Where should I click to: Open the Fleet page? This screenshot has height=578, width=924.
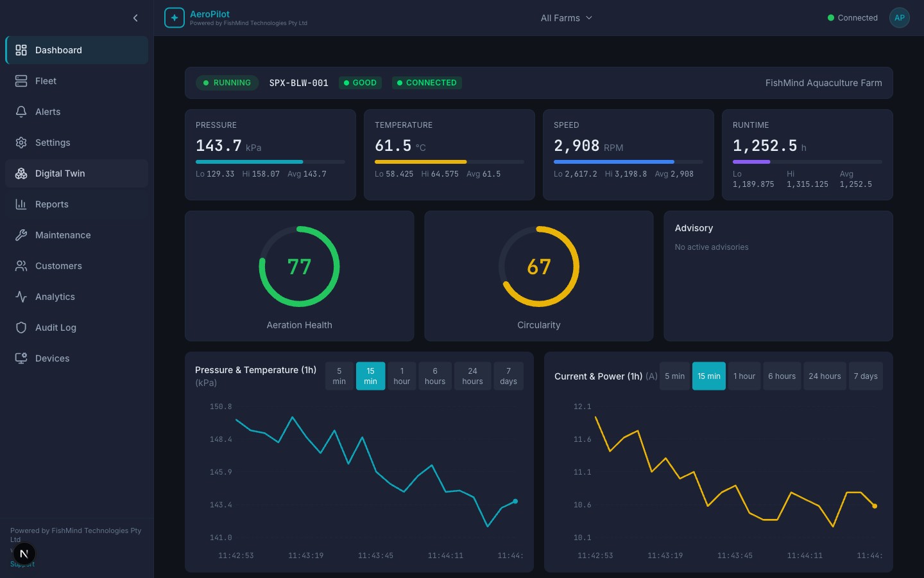[76, 81]
